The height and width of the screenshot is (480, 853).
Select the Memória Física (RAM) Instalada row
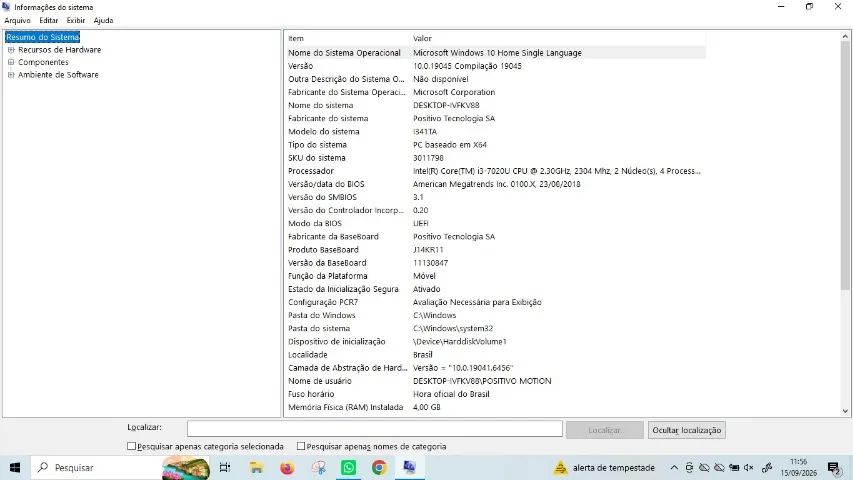pos(495,407)
